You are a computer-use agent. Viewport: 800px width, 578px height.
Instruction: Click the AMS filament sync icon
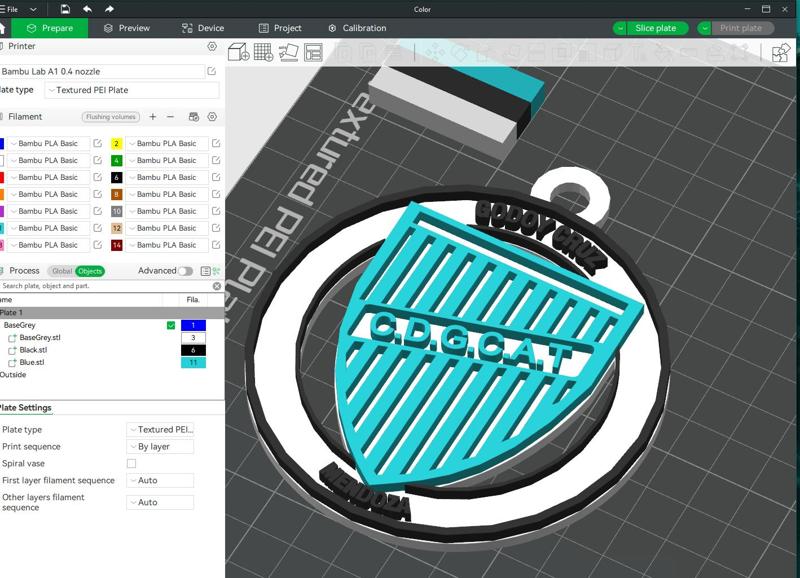tap(194, 117)
